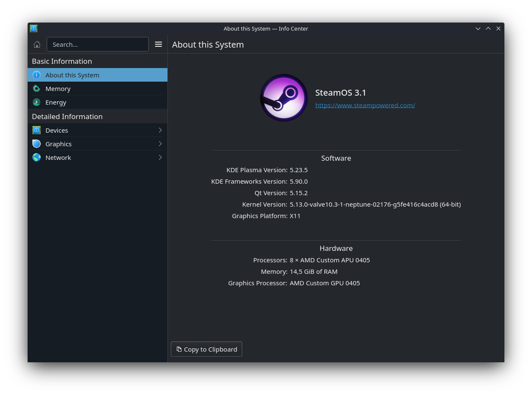Click the SteamOS logo image
The image size is (532, 395).
tap(284, 98)
